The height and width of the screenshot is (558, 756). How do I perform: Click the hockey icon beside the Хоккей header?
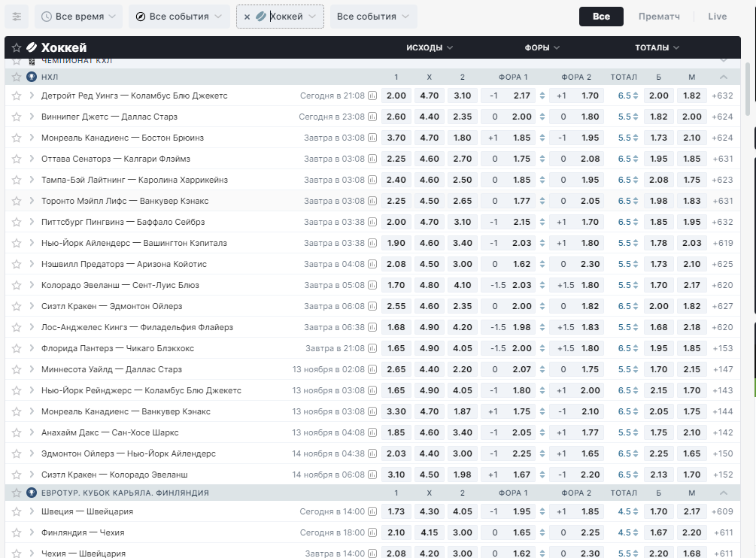[x=32, y=47]
